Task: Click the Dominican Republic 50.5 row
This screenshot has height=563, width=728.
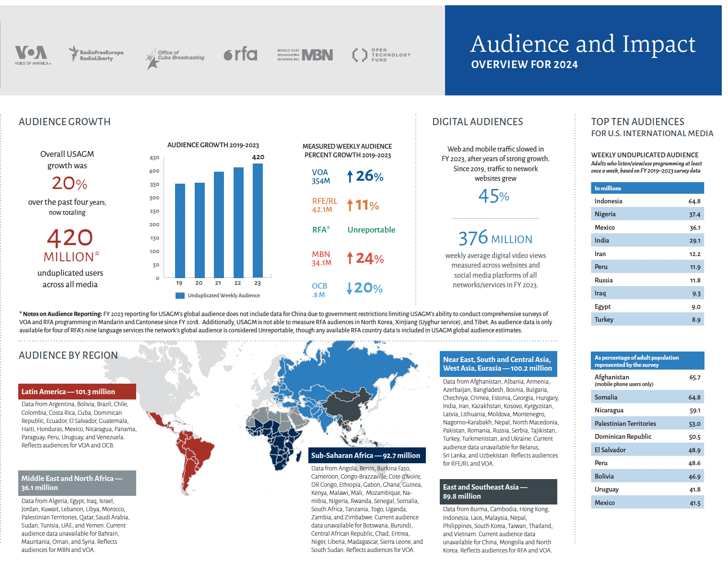Action: 647,436
